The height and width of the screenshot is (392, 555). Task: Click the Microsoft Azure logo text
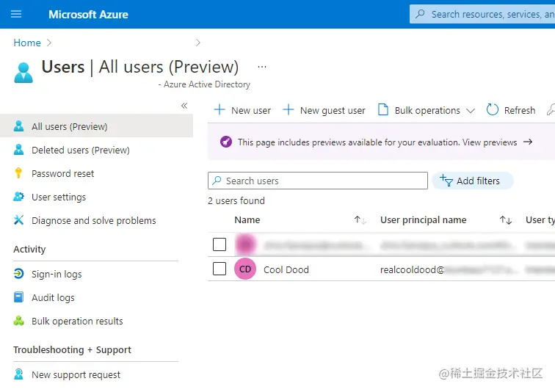pyautogui.click(x=88, y=15)
